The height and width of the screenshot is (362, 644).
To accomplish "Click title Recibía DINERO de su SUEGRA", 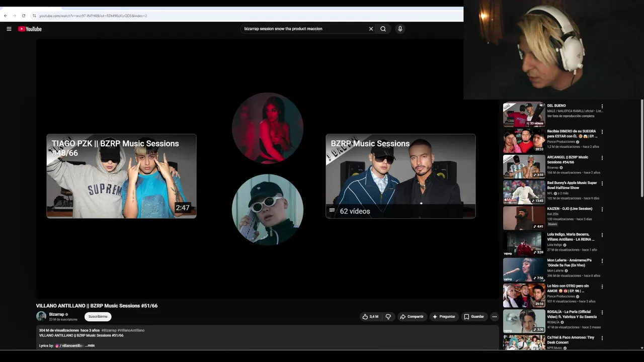I will click(572, 134).
